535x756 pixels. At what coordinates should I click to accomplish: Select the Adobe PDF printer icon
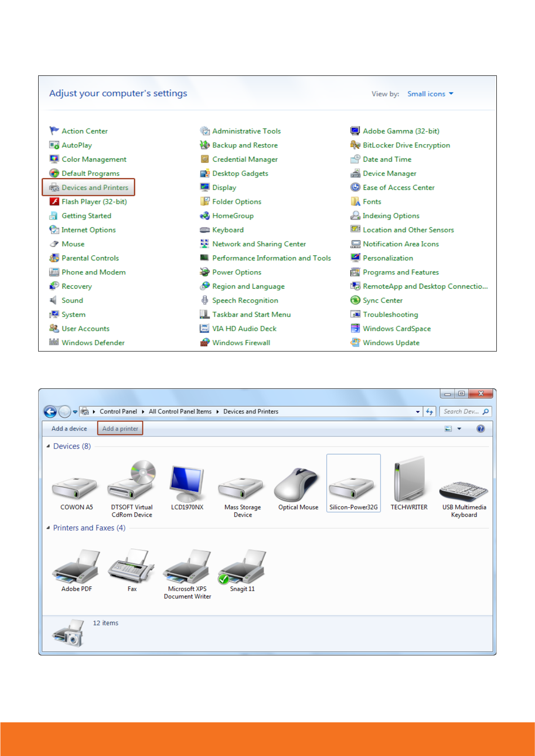pos(76,567)
